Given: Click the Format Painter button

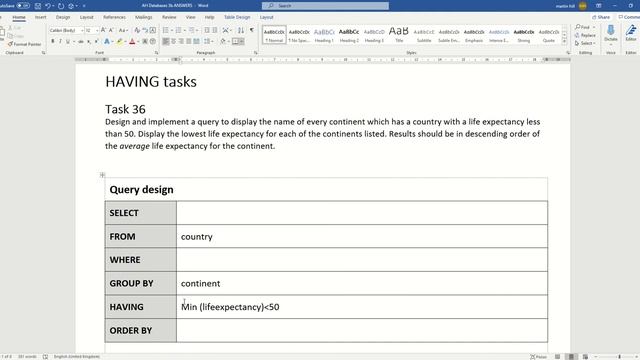Looking at the screenshot, I should (24, 44).
